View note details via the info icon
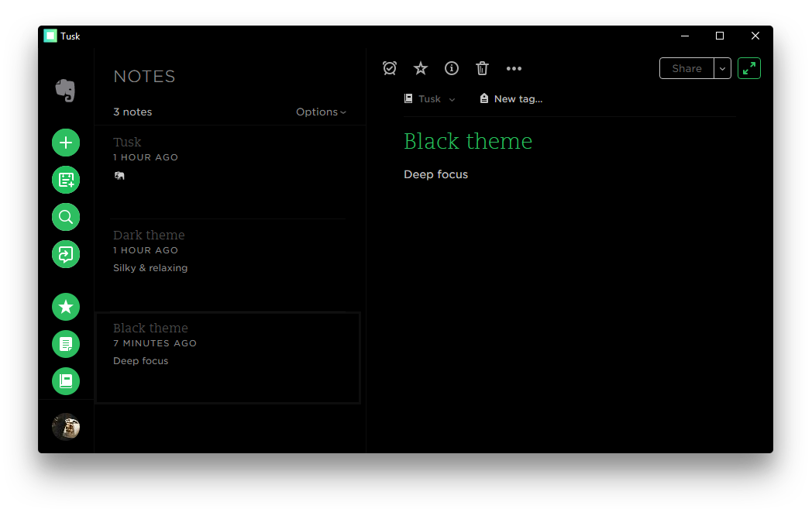Image resolution: width=812 pixels, height=516 pixels. [x=452, y=68]
